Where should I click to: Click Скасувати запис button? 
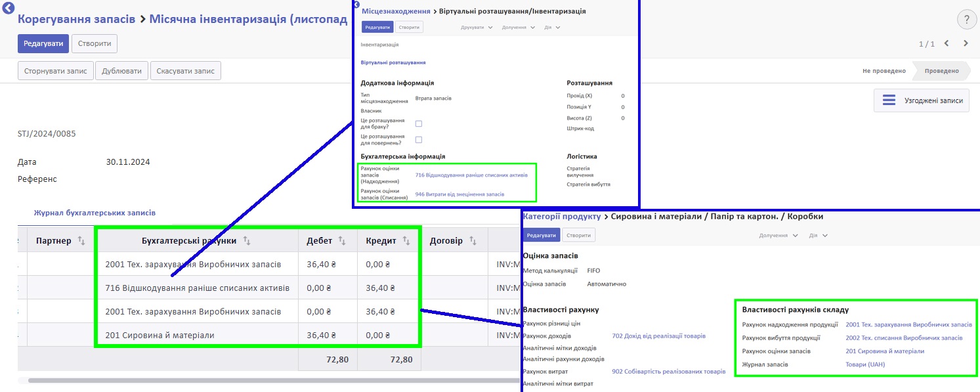186,71
